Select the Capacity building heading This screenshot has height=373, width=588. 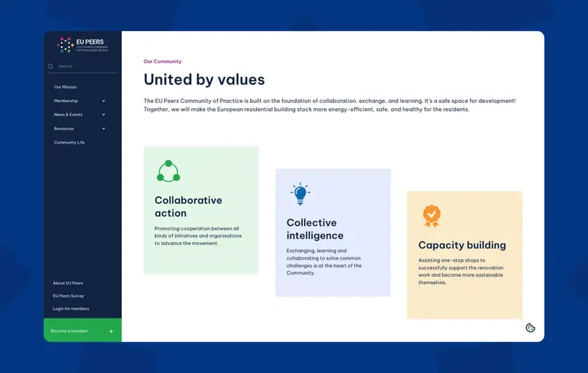[462, 245]
